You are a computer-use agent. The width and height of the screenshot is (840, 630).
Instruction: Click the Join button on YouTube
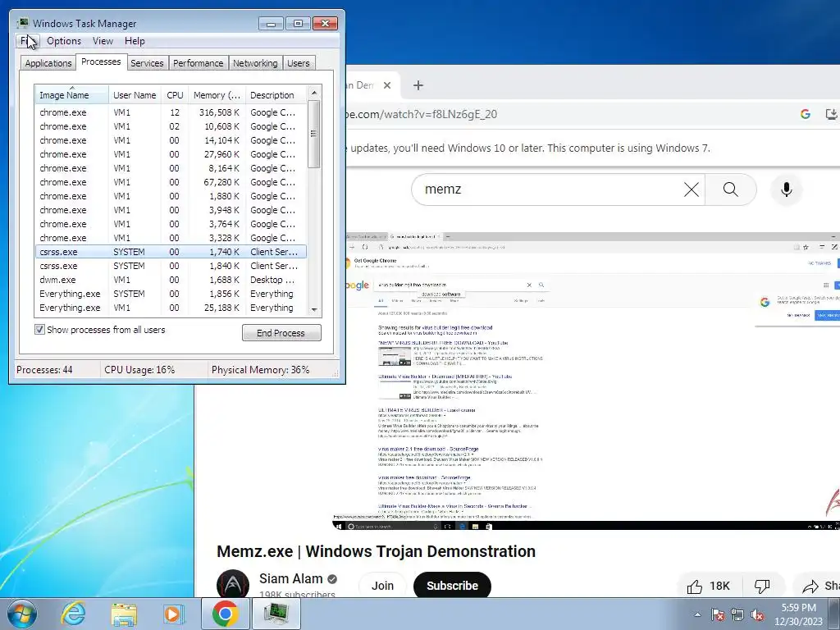[x=382, y=586]
